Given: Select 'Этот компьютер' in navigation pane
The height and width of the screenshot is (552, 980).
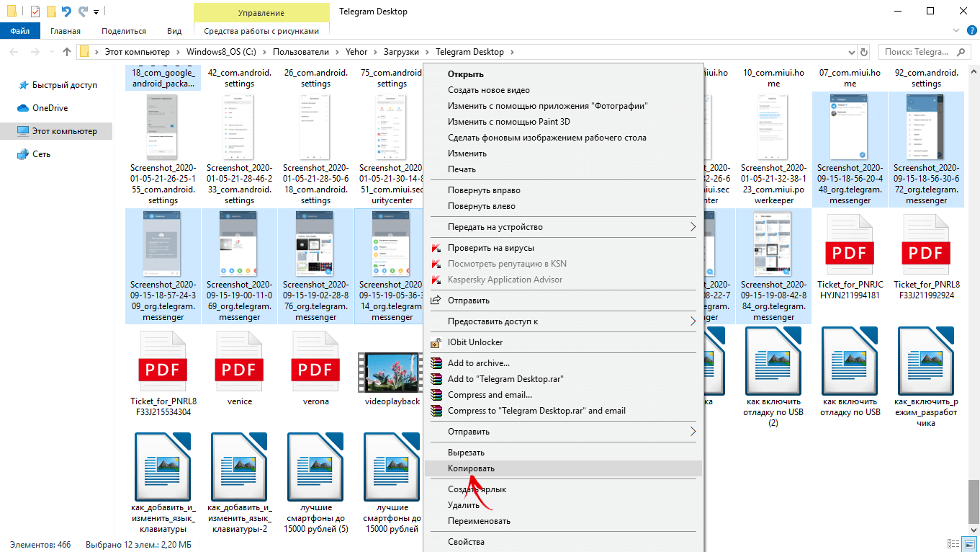Looking at the screenshot, I should tap(64, 131).
